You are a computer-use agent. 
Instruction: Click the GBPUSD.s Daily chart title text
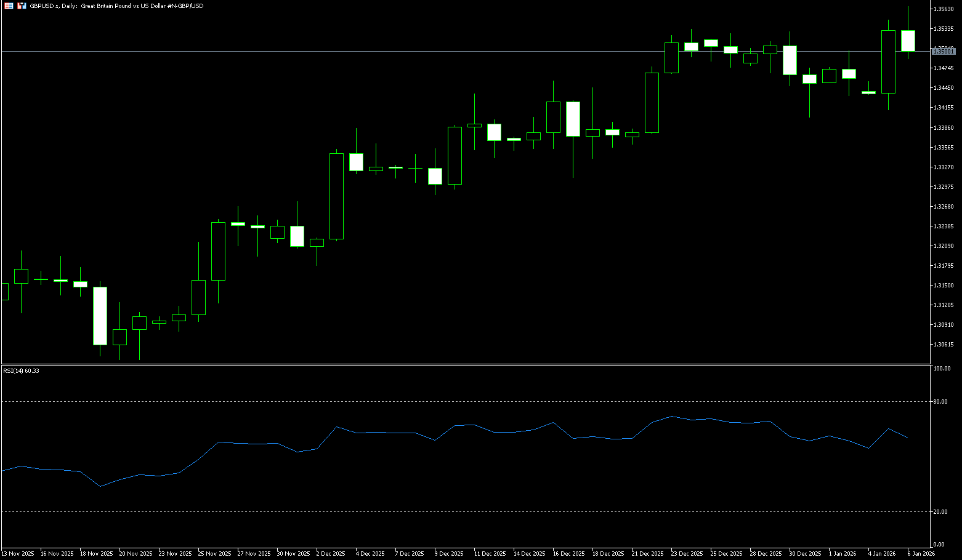(117, 6)
